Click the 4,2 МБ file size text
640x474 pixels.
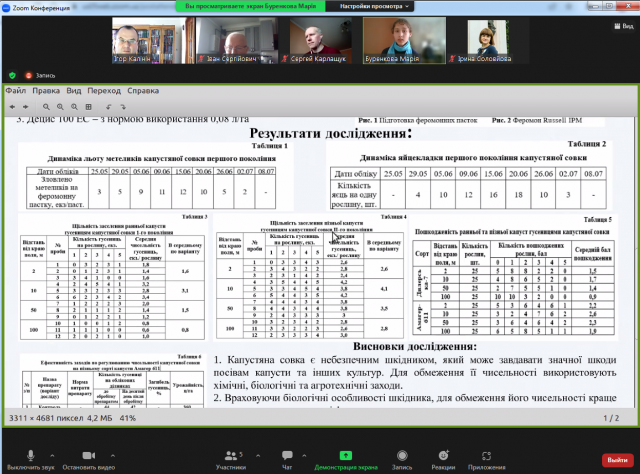100,418
